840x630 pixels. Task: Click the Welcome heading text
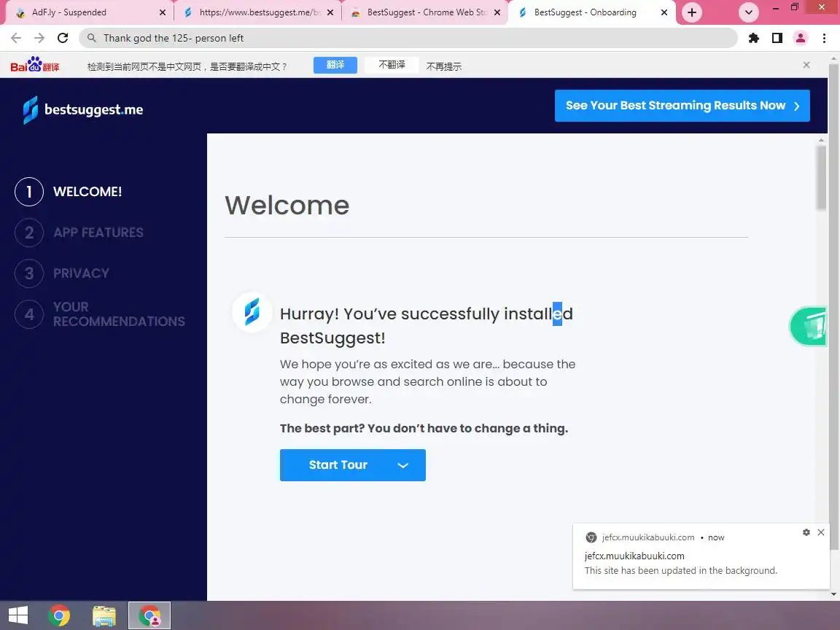click(x=287, y=205)
